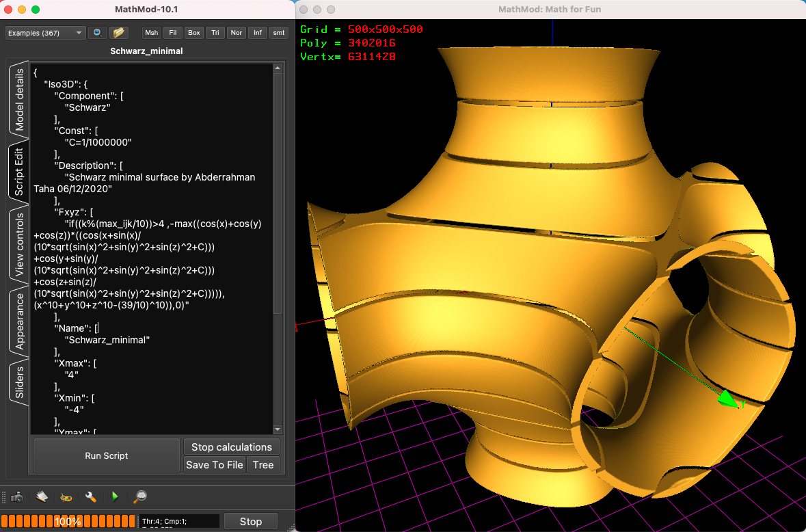Open the wrench settings tool
The height and width of the screenshot is (532, 806).
coord(90,497)
